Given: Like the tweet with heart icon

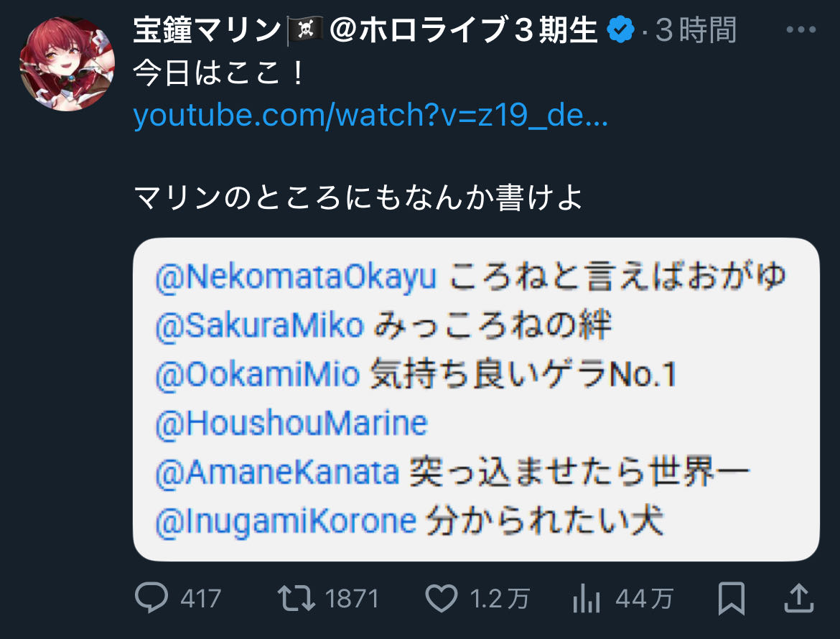Looking at the screenshot, I should 442,598.
